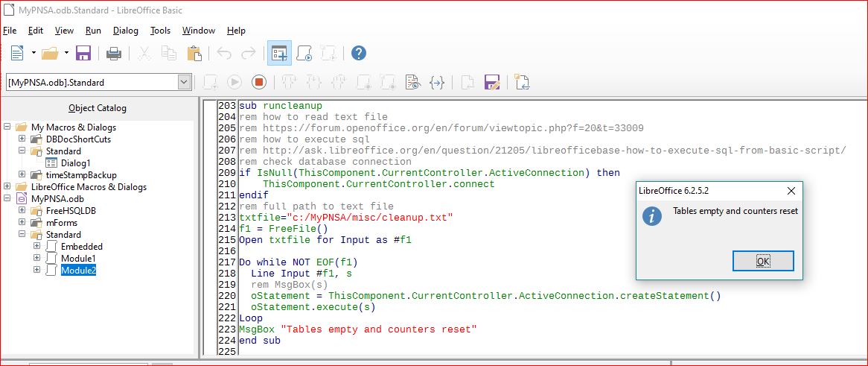Screen dimensions: 868x366
Task: Expand the LibreOffice Macros & Dialogs node
Action: 8,187
